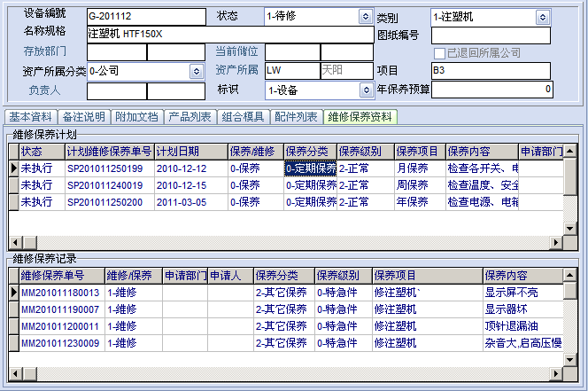
Task: Click the row indicator arrow of first plan row
Action: 13,168
